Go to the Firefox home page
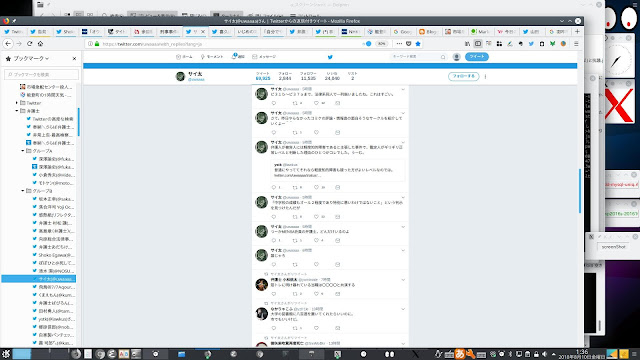Image resolution: width=640 pixels, height=360 pixels. [40, 44]
